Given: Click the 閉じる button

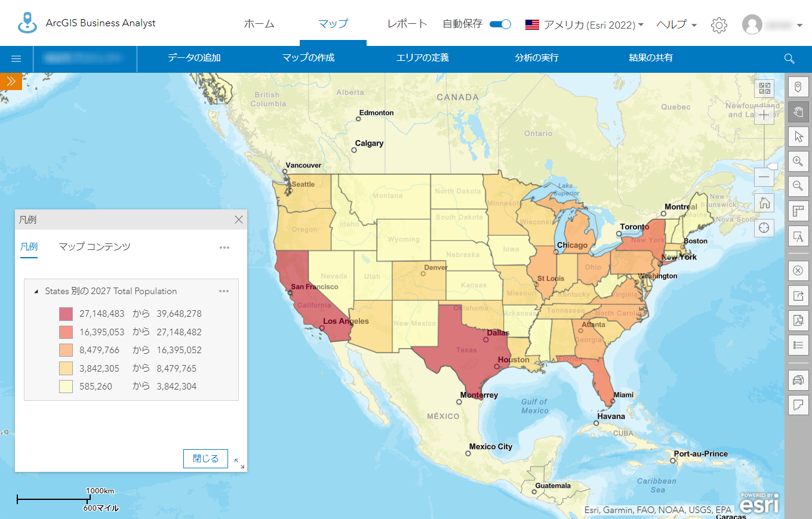Looking at the screenshot, I should tap(205, 459).
